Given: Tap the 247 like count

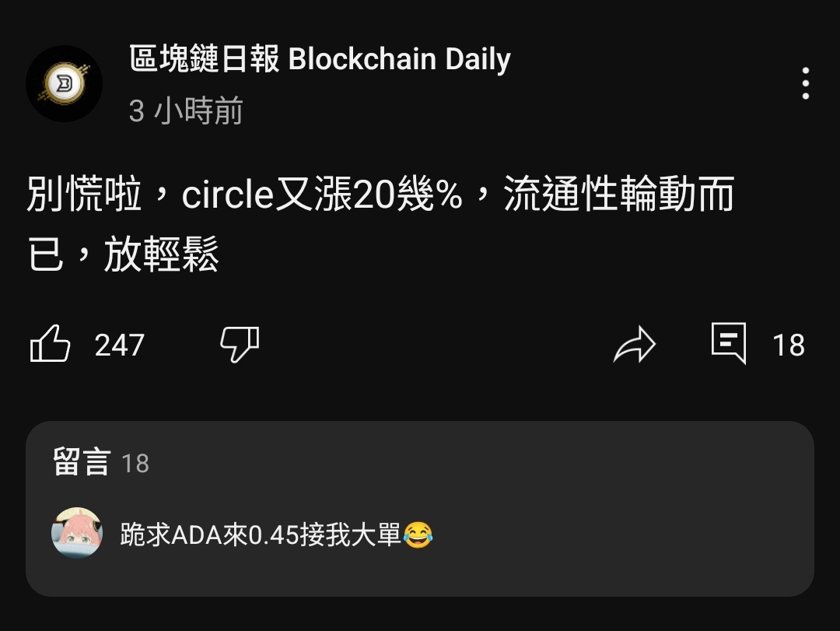Looking at the screenshot, I should [x=120, y=345].
